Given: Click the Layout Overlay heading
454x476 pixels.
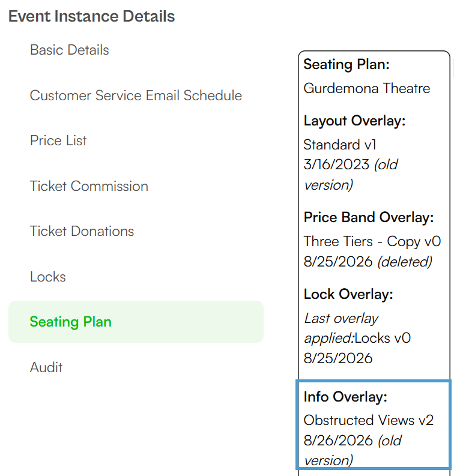Looking at the screenshot, I should [355, 121].
